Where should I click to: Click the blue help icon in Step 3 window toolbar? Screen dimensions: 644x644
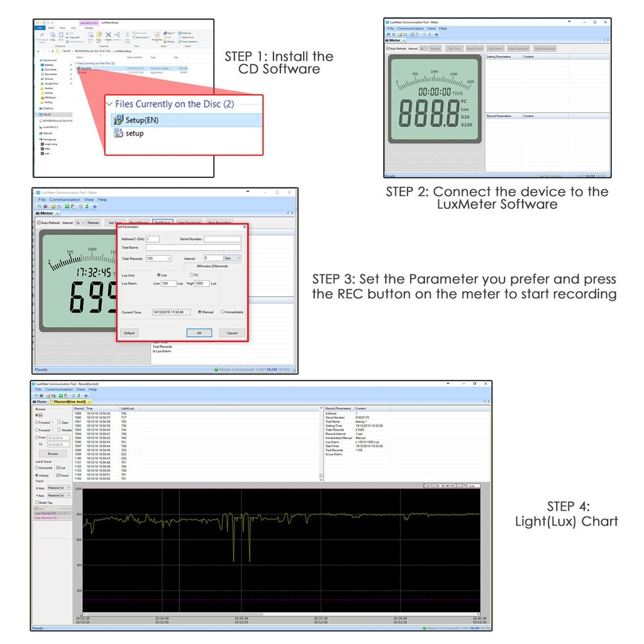[95, 206]
